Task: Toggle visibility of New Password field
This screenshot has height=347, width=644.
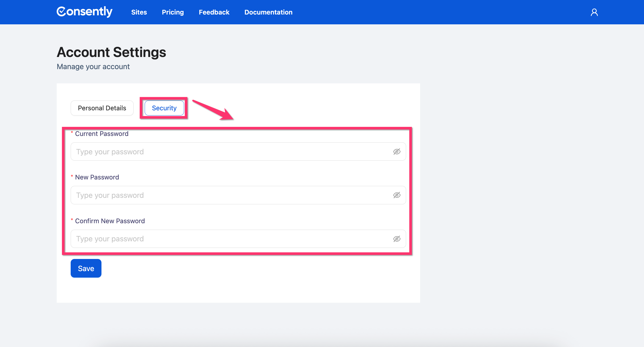Action: click(x=397, y=195)
